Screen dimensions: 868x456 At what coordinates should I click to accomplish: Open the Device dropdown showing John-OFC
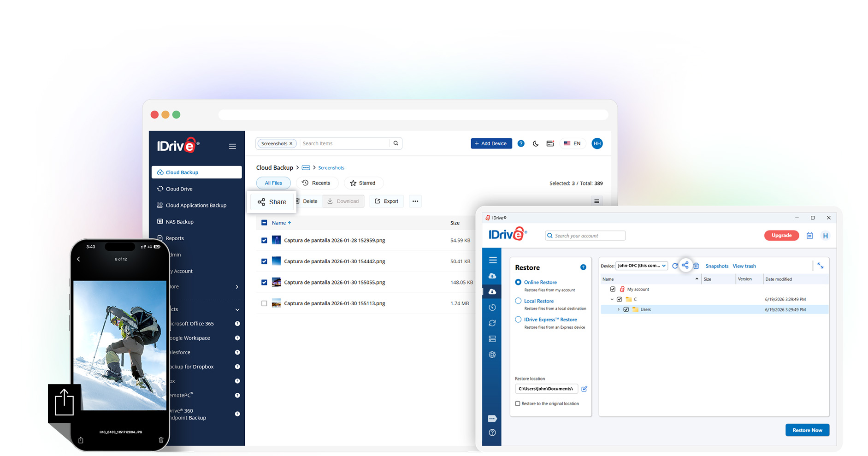tap(642, 266)
